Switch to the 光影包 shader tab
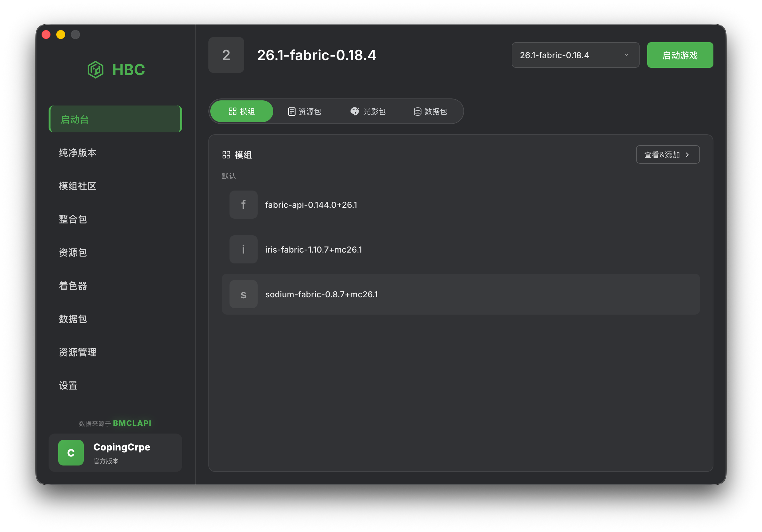This screenshot has height=532, width=762. 368,112
